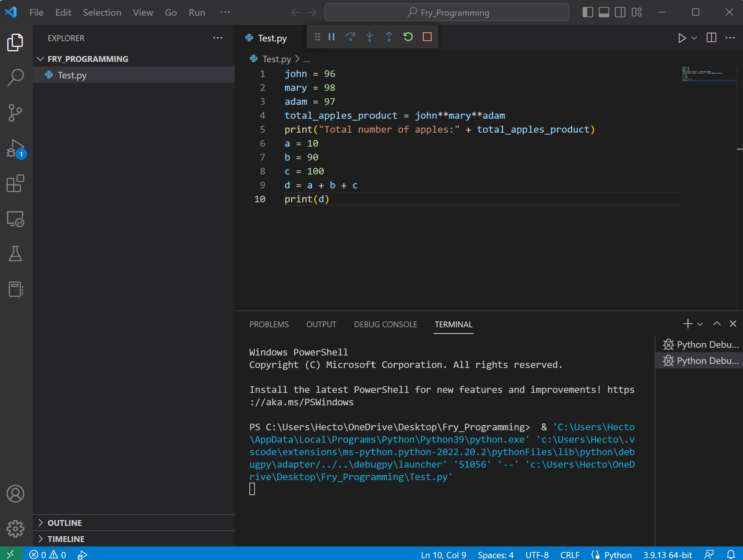This screenshot has height=560, width=743.
Task: Restart the debugger
Action: click(408, 37)
